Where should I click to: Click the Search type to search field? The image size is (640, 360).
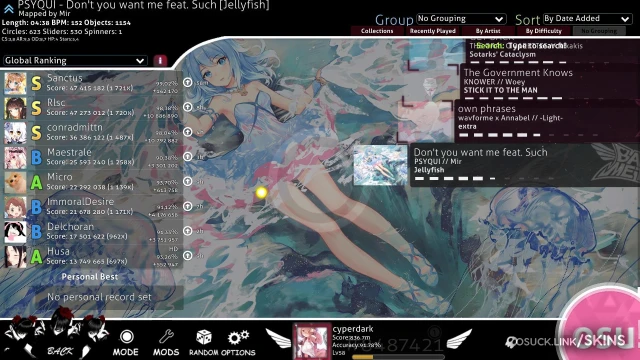click(x=521, y=46)
